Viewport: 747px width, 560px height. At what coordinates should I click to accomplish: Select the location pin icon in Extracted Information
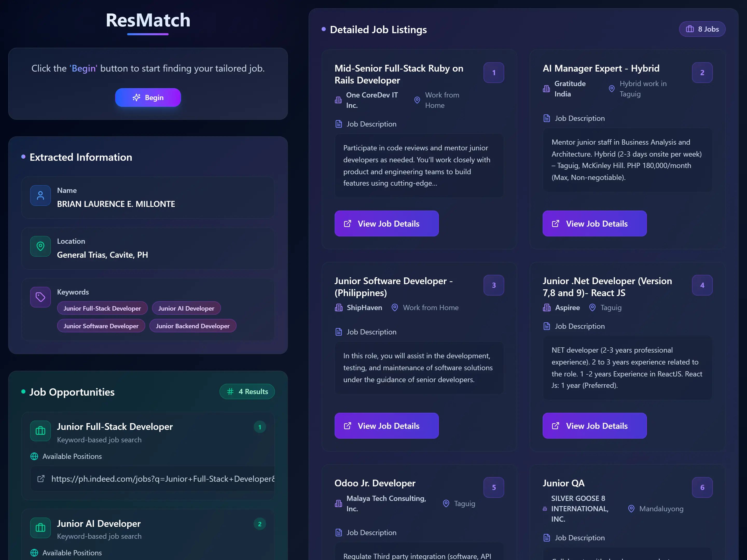tap(40, 246)
